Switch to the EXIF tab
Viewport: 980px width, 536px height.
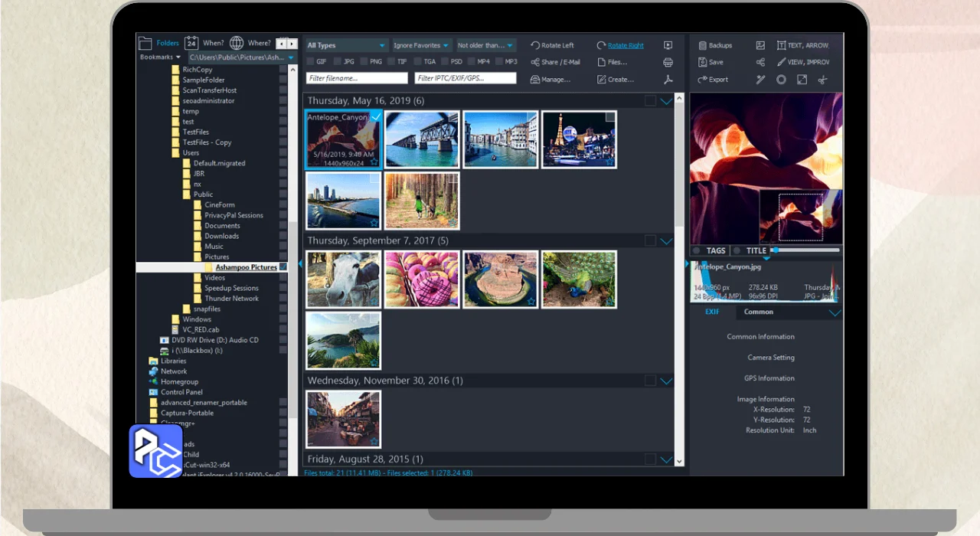point(712,312)
